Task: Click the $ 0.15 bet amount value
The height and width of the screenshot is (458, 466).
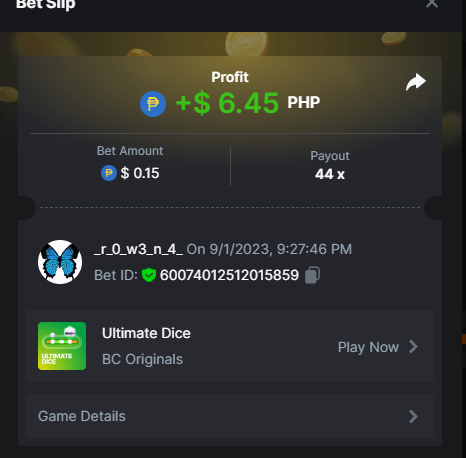Action: (140, 173)
